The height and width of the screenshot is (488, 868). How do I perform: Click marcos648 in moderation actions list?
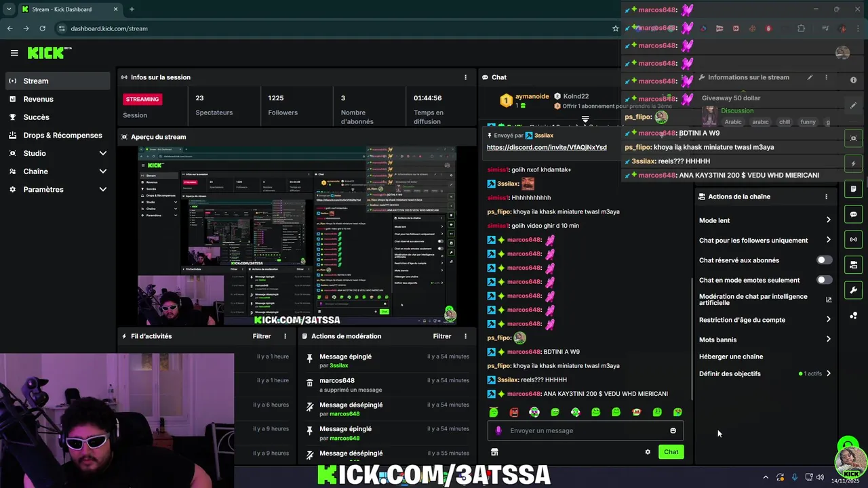click(x=337, y=380)
